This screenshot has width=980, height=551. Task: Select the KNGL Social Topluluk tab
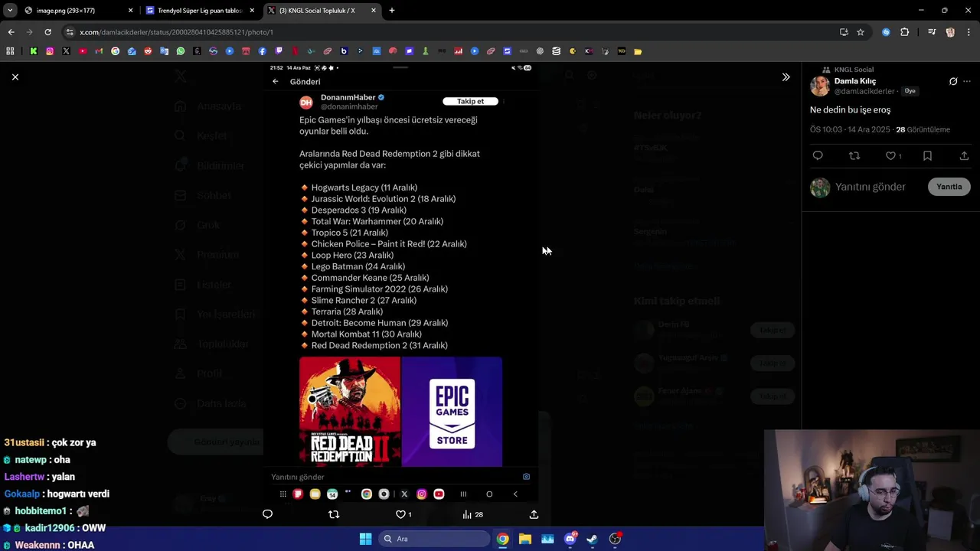coord(322,11)
